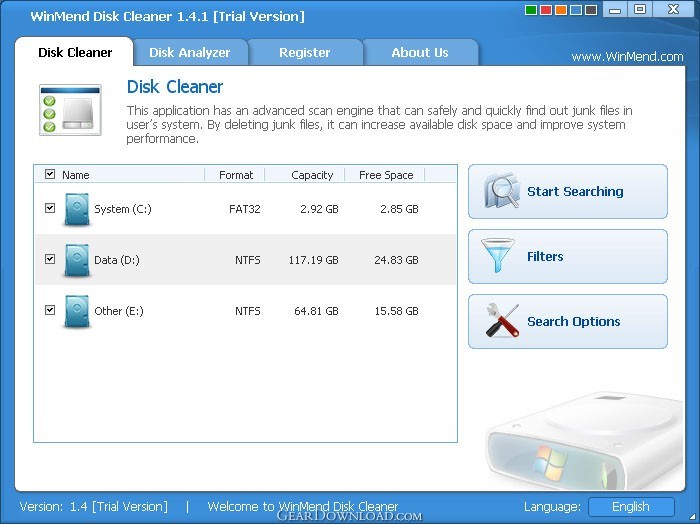The height and width of the screenshot is (524, 700).
Task: Open the Filters button
Action: 568,257
